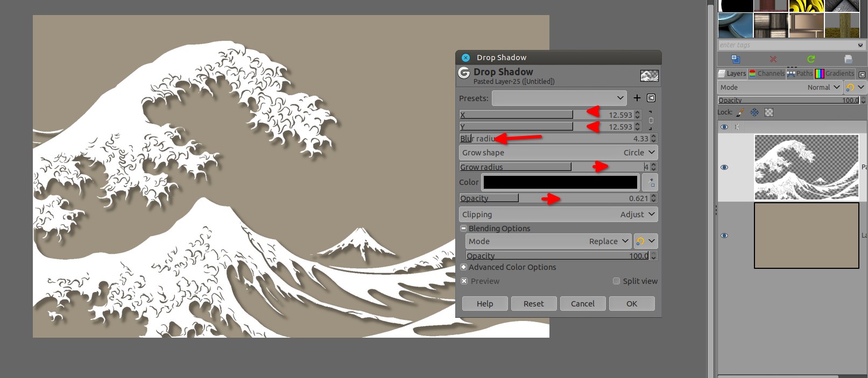Click open pattern as image icon
Image resolution: width=868 pixels, height=378 pixels.
point(848,59)
